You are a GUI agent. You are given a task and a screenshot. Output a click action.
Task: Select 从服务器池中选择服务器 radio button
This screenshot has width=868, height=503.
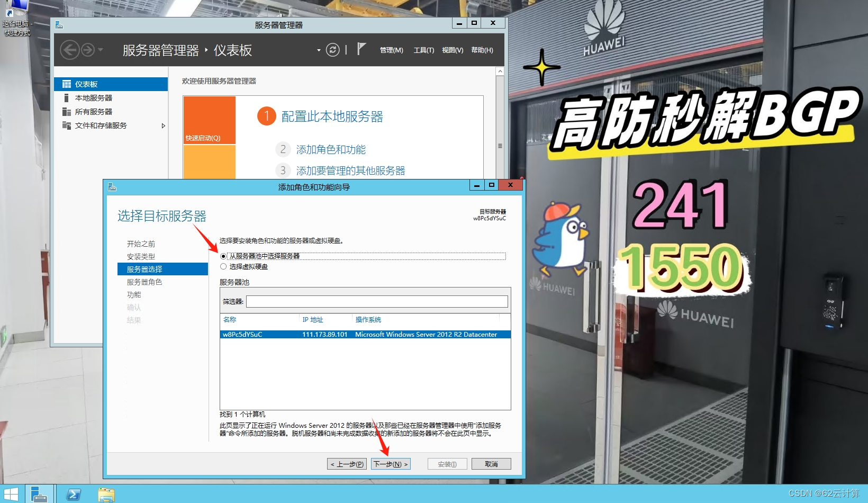pos(223,256)
